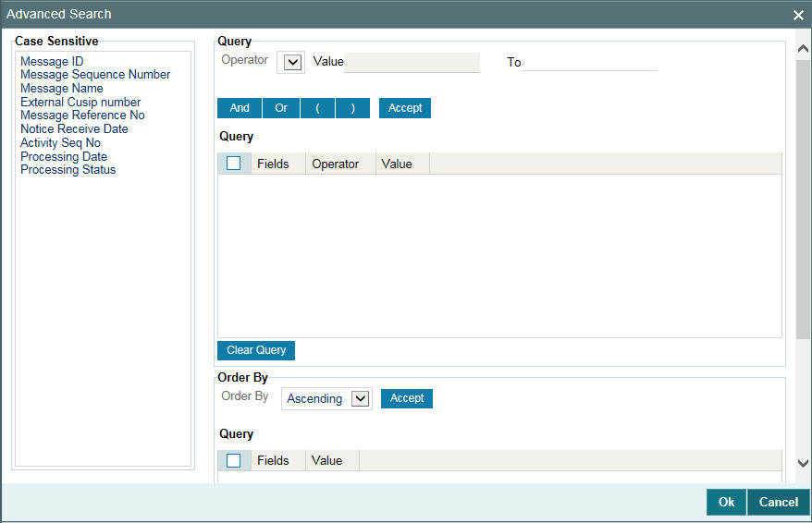Click the Fields column header in upper Query table
This screenshot has width=812, height=523.
pos(278,164)
